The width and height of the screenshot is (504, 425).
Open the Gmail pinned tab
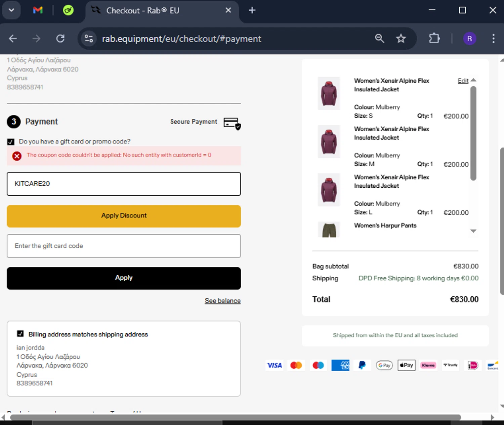click(38, 10)
